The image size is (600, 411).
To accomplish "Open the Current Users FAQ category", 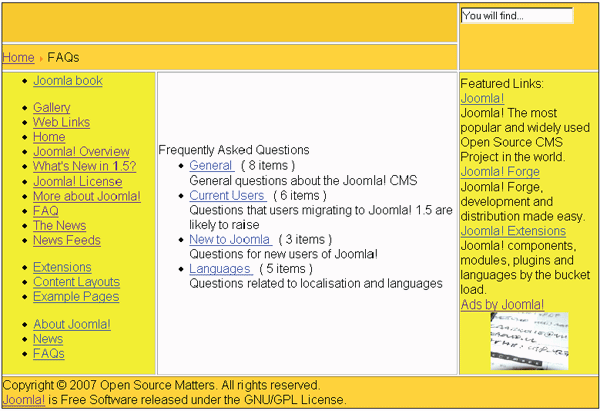I will (228, 196).
